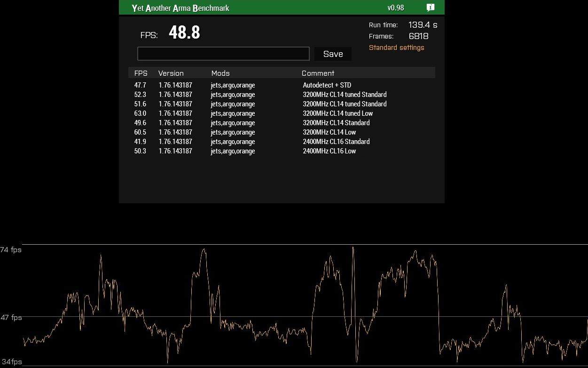This screenshot has width=588, height=368.
Task: Select the 2400MHz CL16 Standard row
Action: tap(282, 142)
